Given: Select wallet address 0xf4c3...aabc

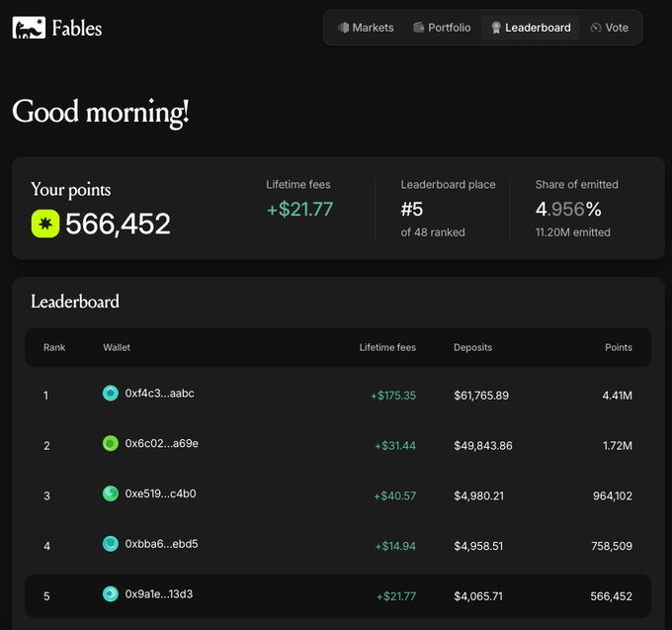Looking at the screenshot, I should coord(159,394).
